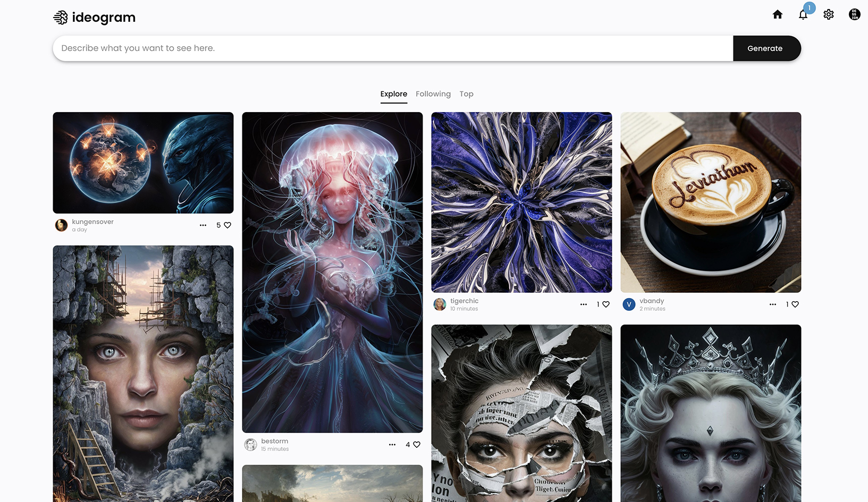
Task: Open the settings gear
Action: click(x=828, y=14)
